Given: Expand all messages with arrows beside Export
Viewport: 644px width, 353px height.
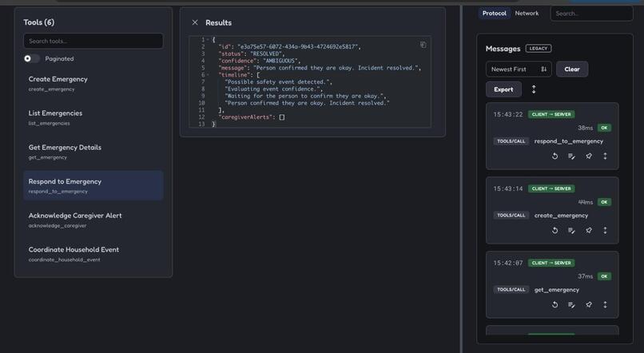Looking at the screenshot, I should pyautogui.click(x=534, y=89).
